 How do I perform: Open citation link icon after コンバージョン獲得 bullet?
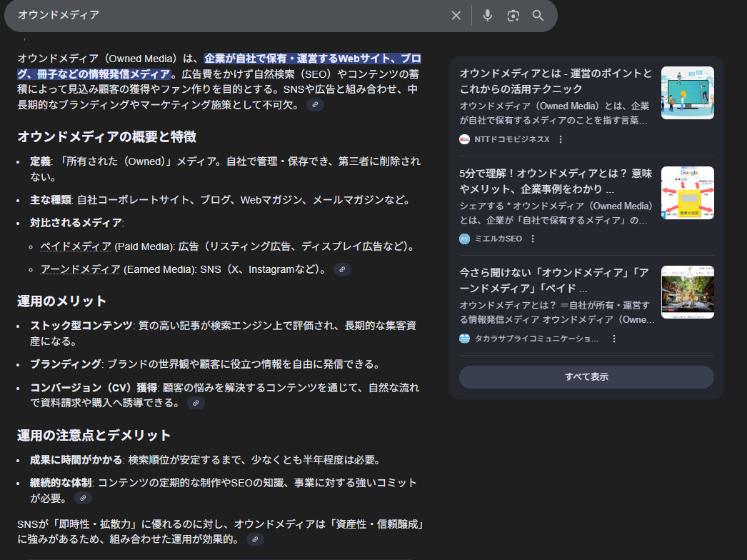point(196,404)
